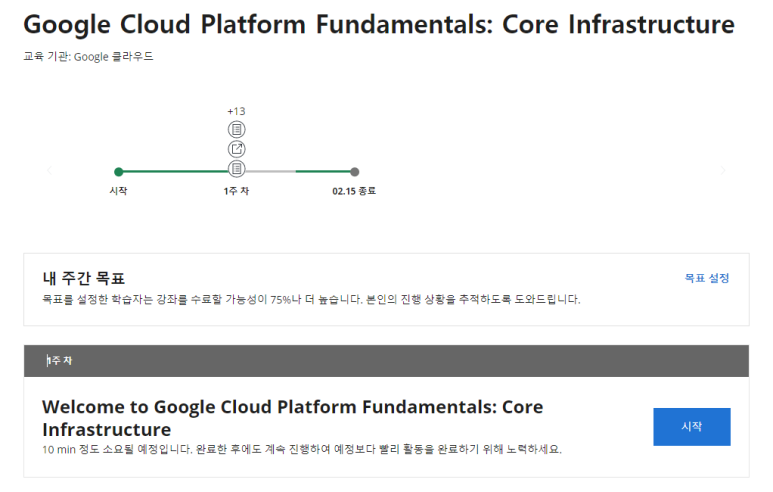
Task: Click the 02.15 종료 label
Action: tap(354, 191)
